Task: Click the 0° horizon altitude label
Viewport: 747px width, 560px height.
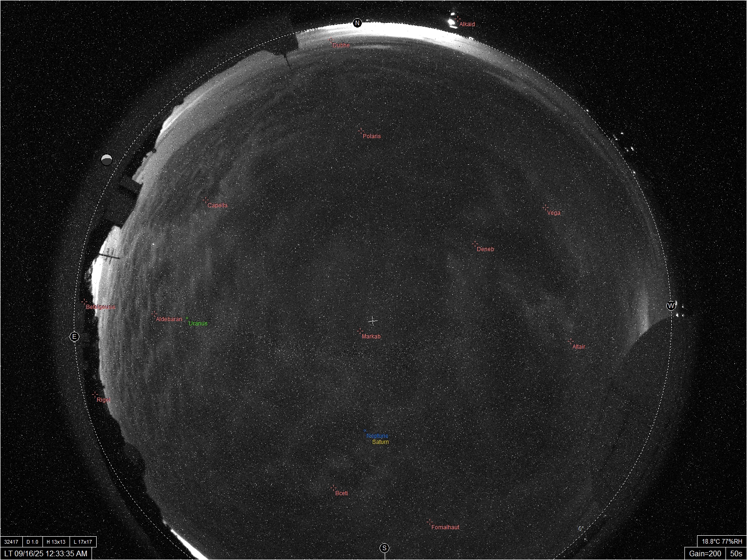Action: pos(581,529)
